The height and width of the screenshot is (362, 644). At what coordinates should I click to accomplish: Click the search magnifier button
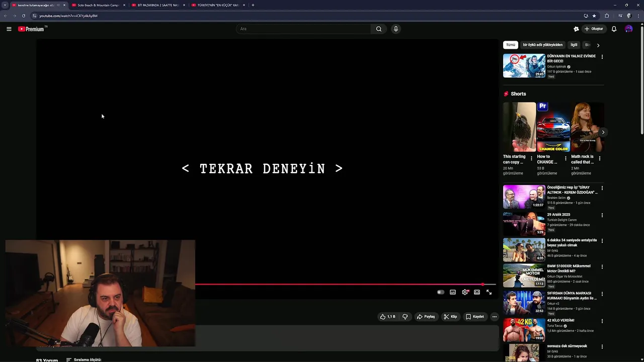point(379,29)
